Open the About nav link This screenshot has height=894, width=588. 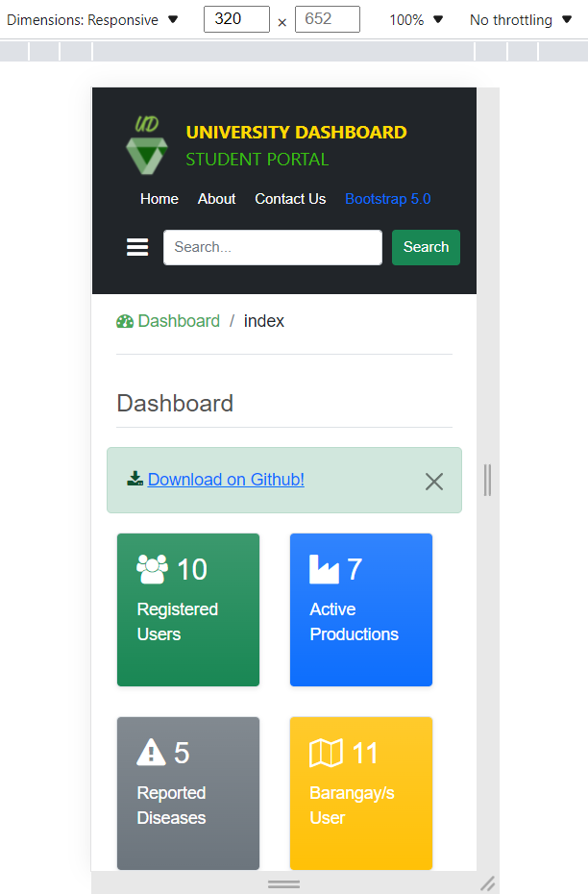tap(216, 199)
